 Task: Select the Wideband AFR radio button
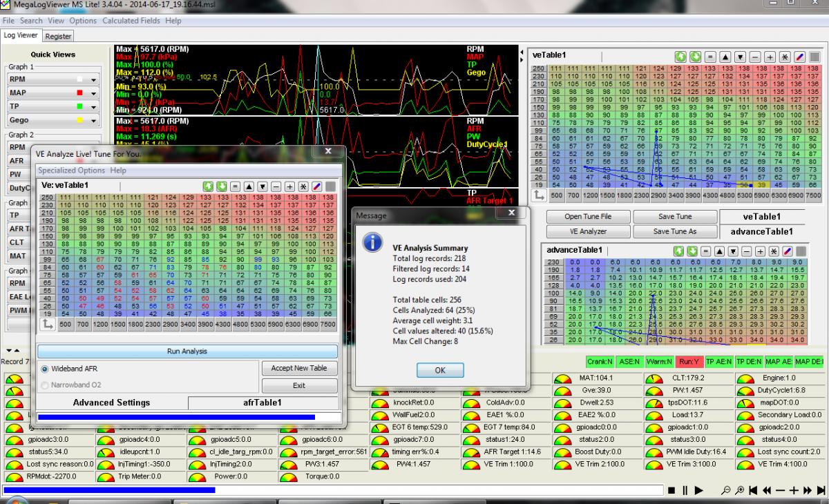click(46, 369)
